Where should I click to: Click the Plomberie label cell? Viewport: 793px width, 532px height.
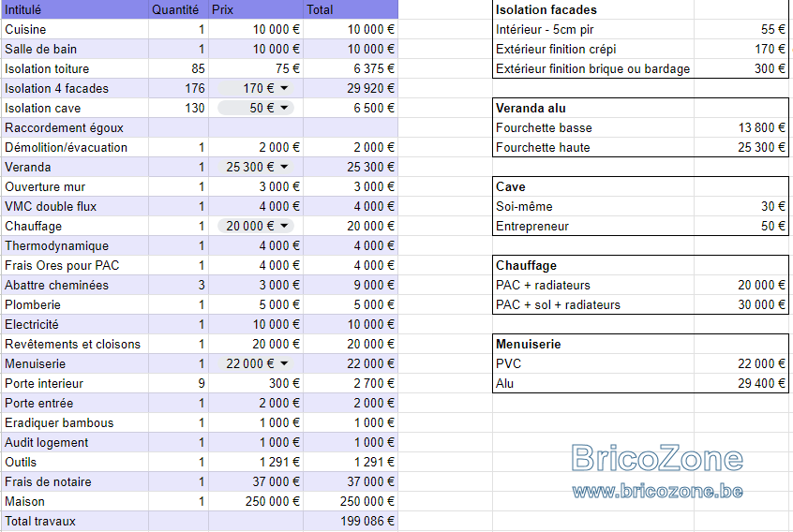pyautogui.click(x=75, y=305)
